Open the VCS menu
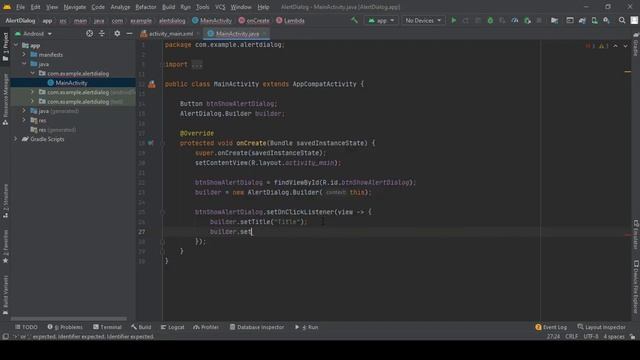This screenshot has height=360, width=640. [x=220, y=7]
